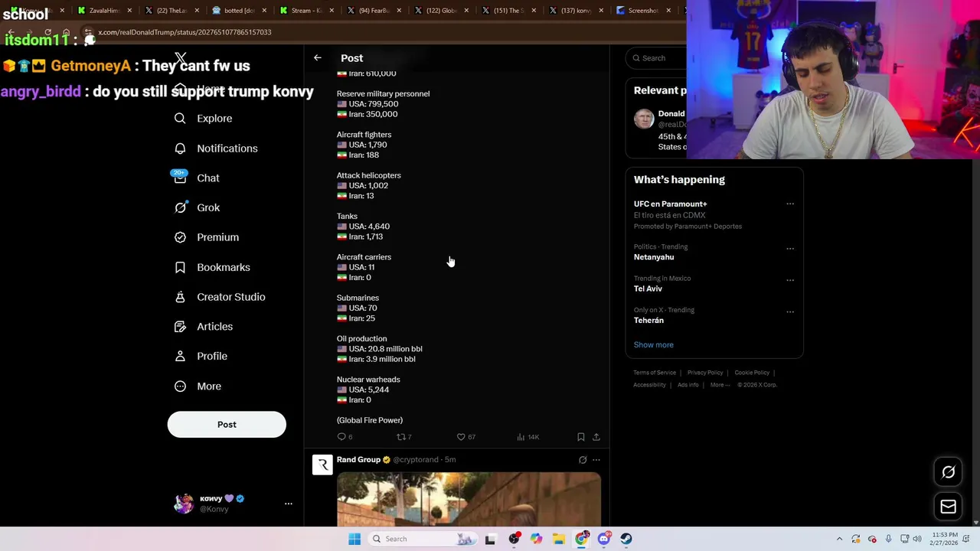Screen dimensions: 980x551
Task: Go back using the Post header arrow
Action: 318,58
